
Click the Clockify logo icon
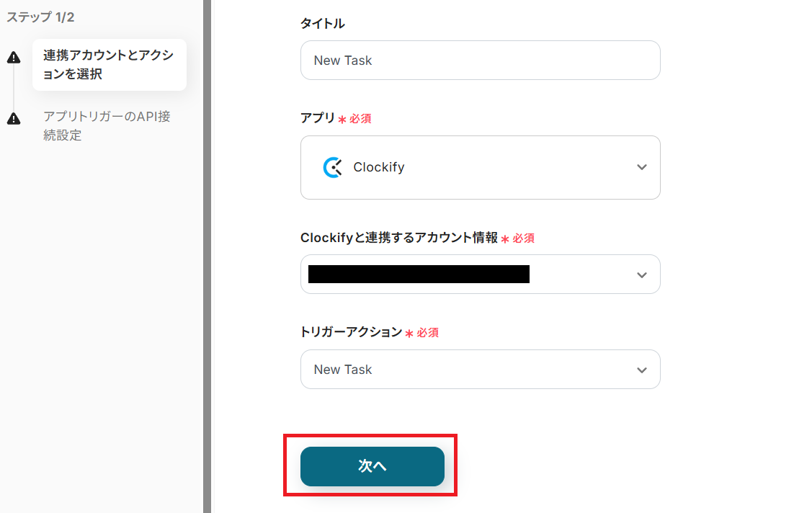(332, 167)
